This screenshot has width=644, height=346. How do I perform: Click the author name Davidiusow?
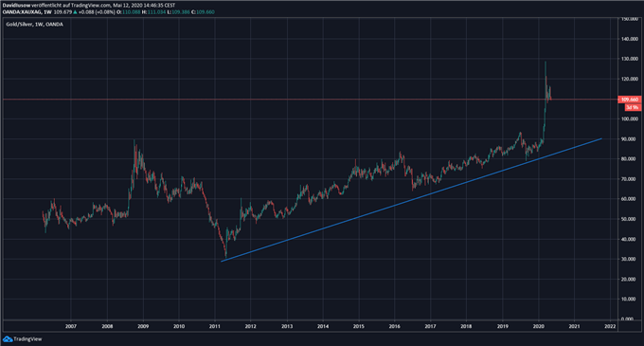coord(15,6)
